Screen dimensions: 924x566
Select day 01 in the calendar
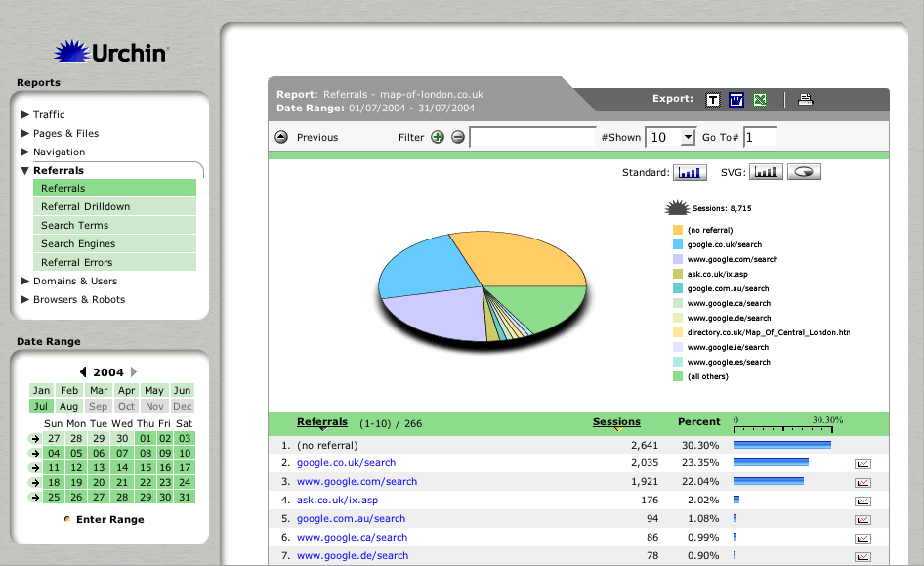coord(145,439)
